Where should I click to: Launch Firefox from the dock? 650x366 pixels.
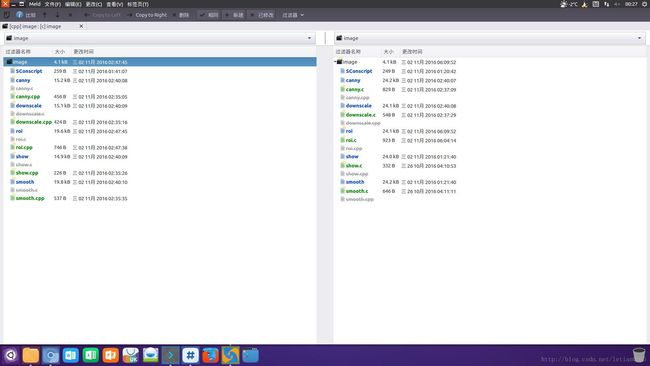click(x=210, y=355)
